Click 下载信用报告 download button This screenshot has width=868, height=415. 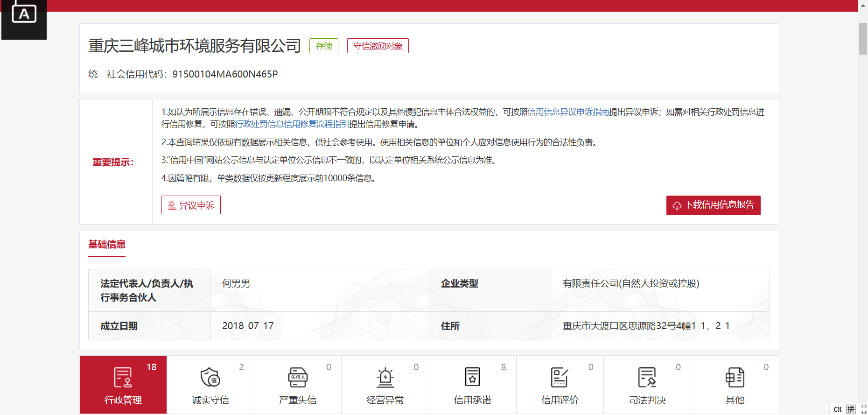click(x=713, y=205)
